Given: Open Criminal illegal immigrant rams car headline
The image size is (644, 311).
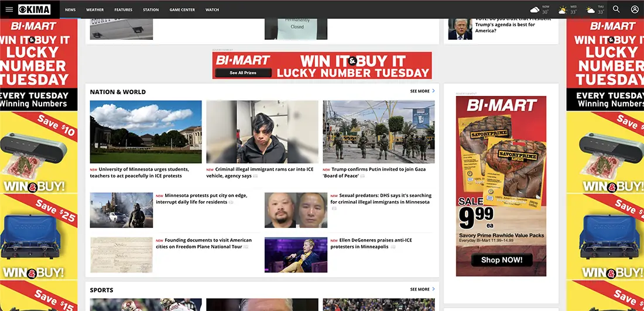Looking at the screenshot, I should coord(260,172).
